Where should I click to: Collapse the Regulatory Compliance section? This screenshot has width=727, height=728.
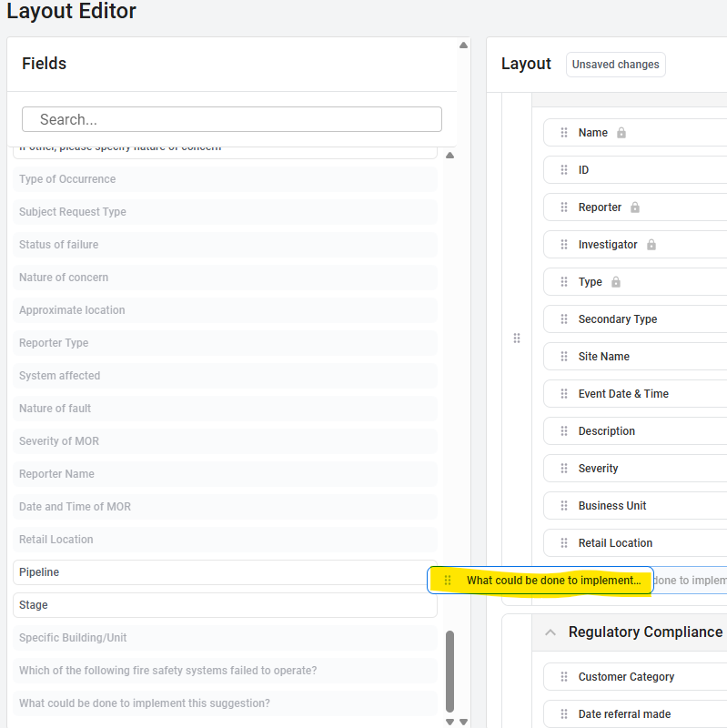[x=550, y=632]
